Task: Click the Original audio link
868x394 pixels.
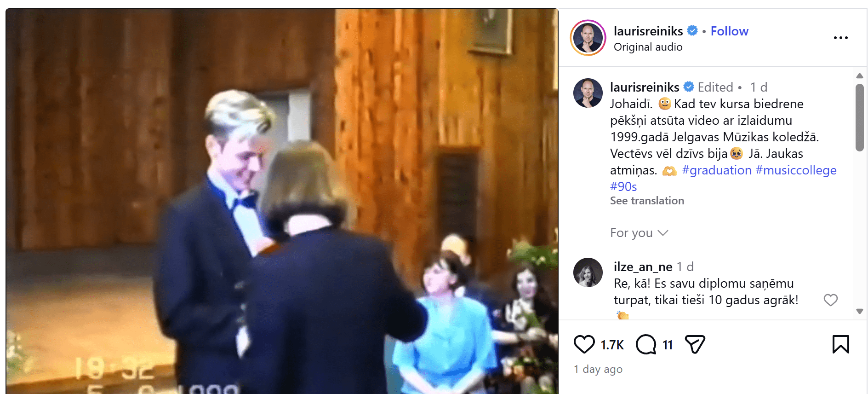Action: [x=648, y=47]
